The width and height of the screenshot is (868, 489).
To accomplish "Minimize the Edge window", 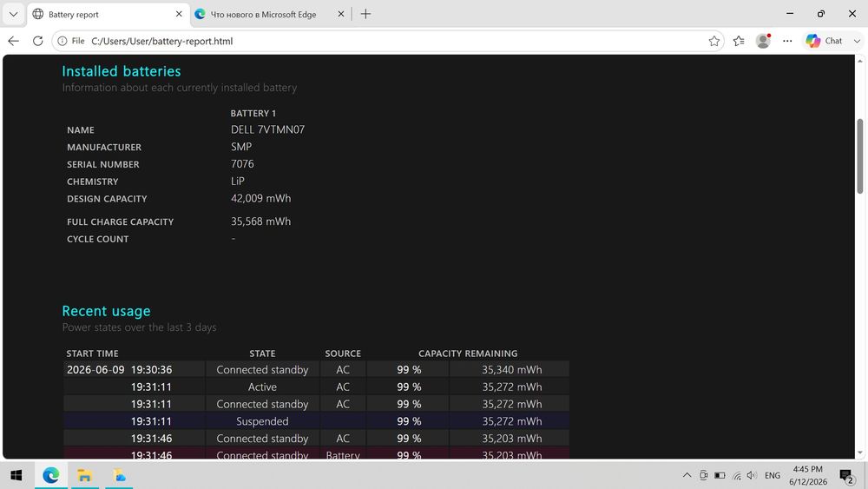I will point(790,14).
